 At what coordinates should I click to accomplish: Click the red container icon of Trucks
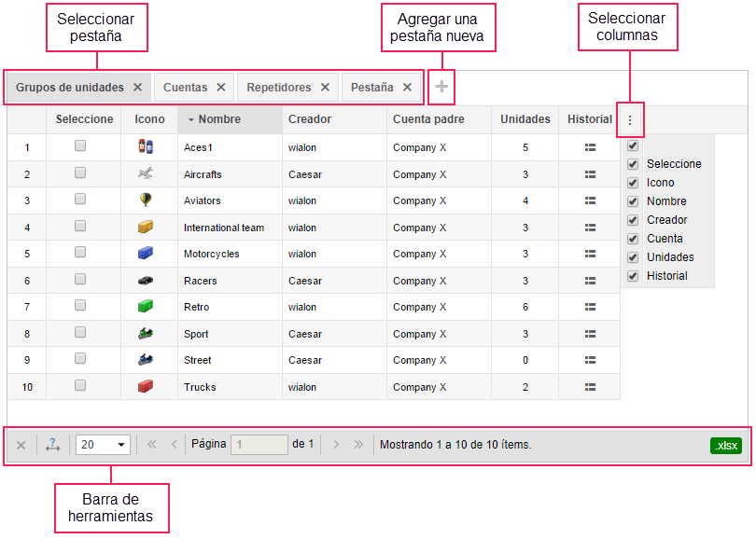pyautogui.click(x=146, y=386)
